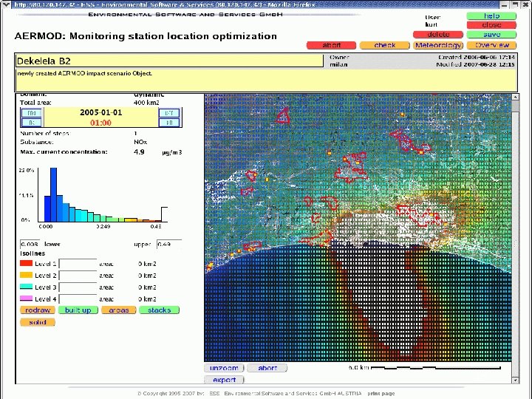Click the map scroll-down arrow
The image size is (532, 399).
[515, 381]
